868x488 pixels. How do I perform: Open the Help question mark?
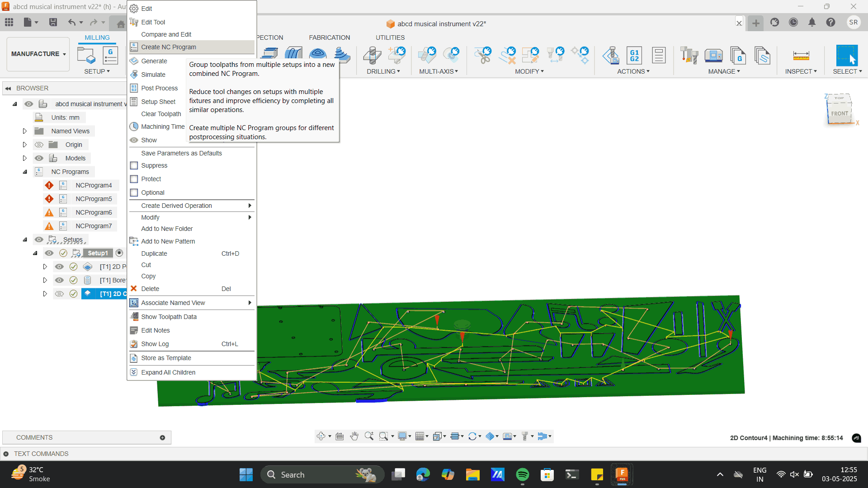(x=830, y=22)
